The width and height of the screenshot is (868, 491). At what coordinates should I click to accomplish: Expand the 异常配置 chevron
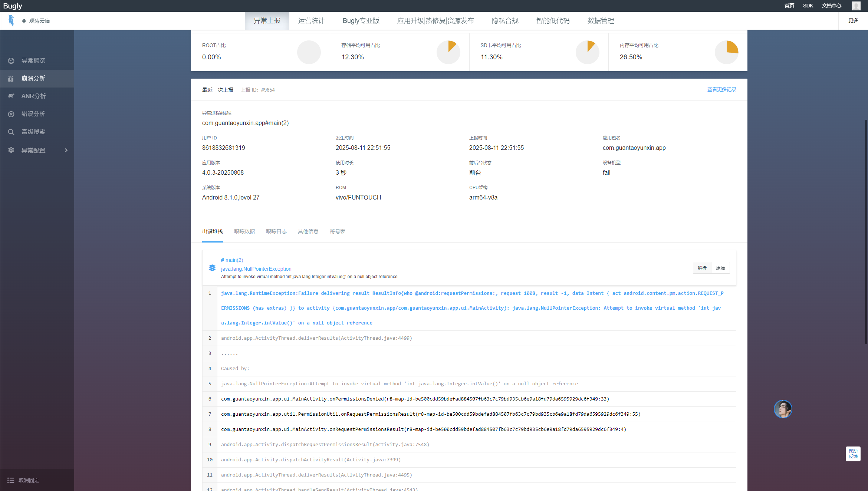pyautogui.click(x=66, y=150)
